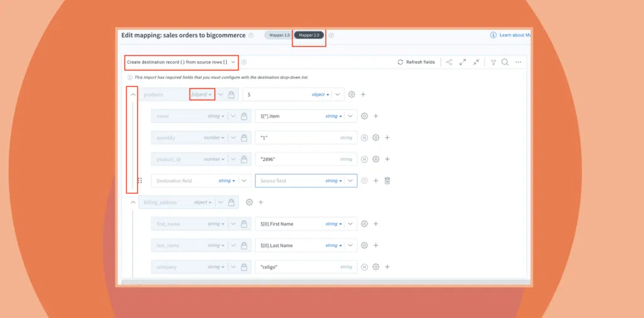
Task: Open the $[0].First Name source field dropdown
Action: point(350,224)
